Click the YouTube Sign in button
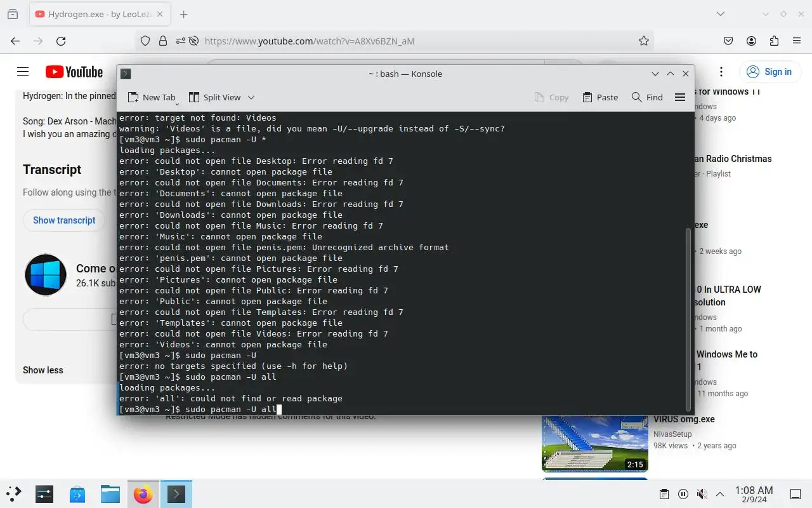812x508 pixels. (x=769, y=72)
